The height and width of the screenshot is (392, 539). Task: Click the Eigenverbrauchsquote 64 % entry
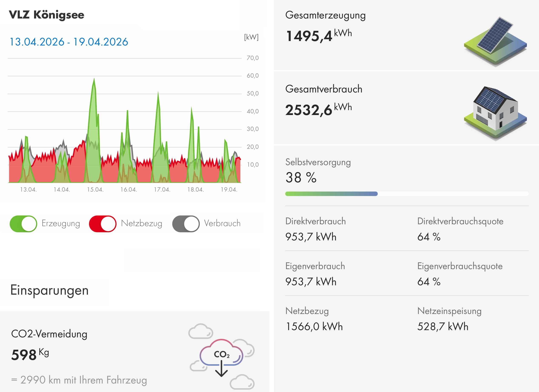pos(429,281)
